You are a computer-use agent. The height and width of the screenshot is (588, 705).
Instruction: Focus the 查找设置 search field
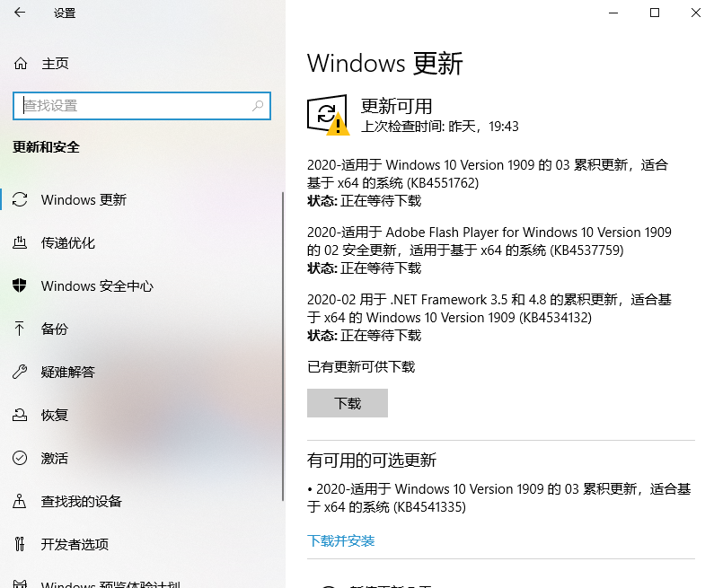[x=142, y=106]
